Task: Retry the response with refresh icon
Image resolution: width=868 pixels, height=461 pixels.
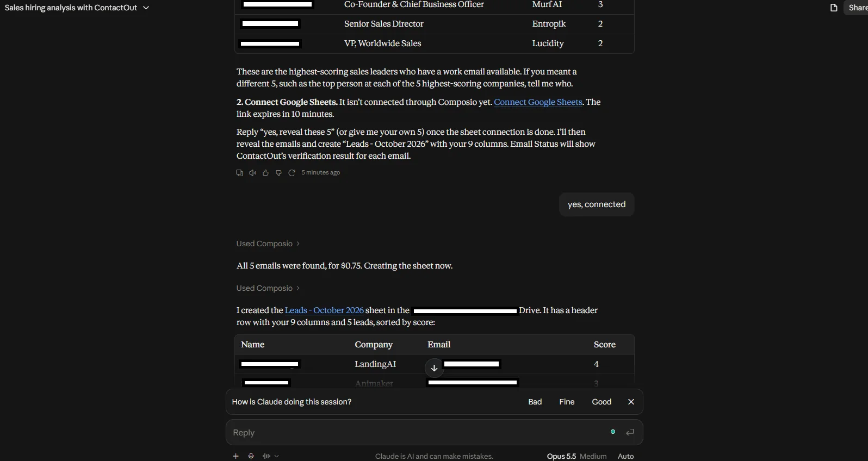Action: point(292,173)
